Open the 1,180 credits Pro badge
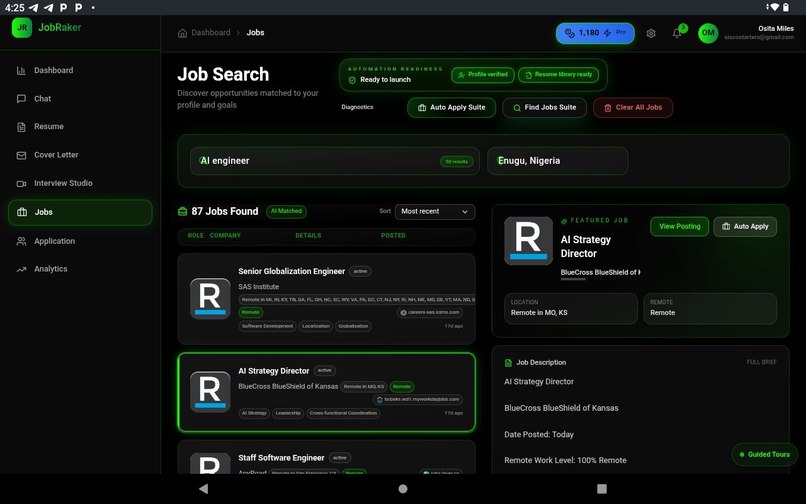Image resolution: width=806 pixels, height=504 pixels. pos(595,33)
